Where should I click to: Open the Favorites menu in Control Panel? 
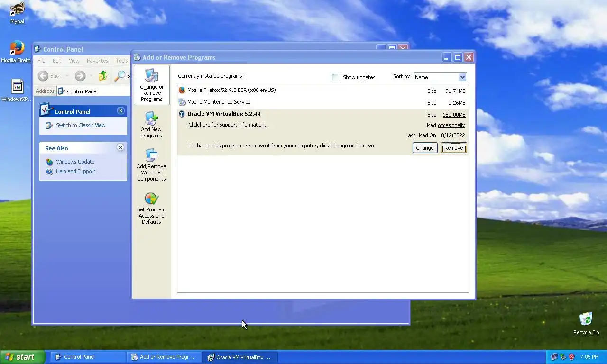click(97, 61)
